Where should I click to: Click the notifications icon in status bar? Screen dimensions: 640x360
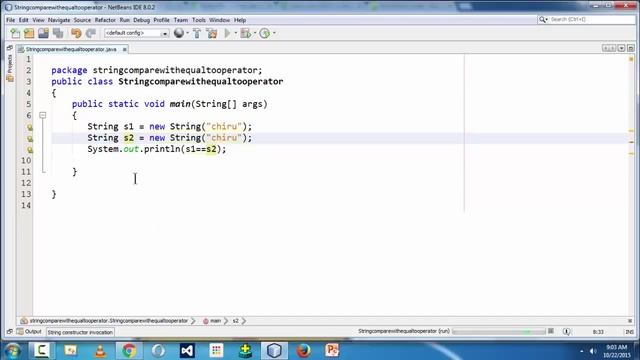[x=567, y=331]
